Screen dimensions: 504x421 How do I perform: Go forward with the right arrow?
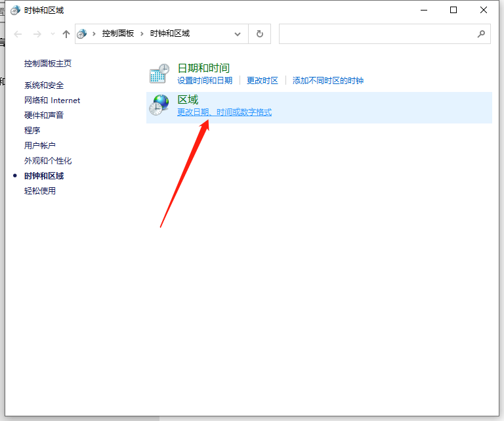(x=37, y=33)
